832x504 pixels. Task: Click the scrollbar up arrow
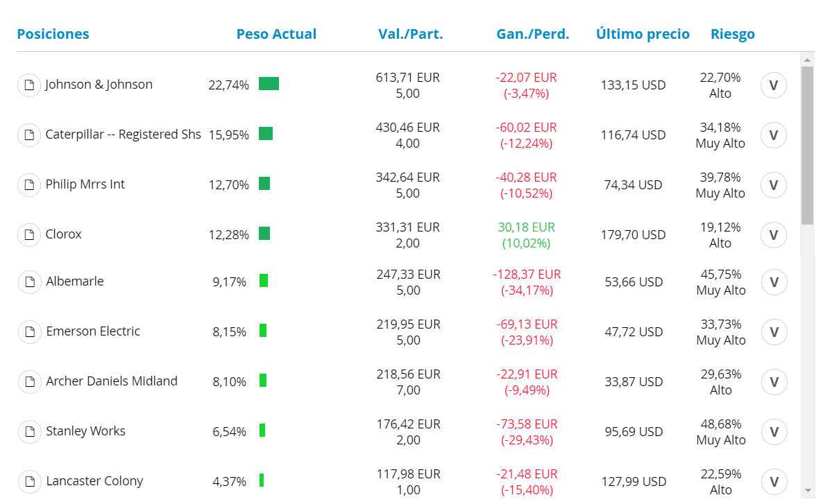coord(808,60)
